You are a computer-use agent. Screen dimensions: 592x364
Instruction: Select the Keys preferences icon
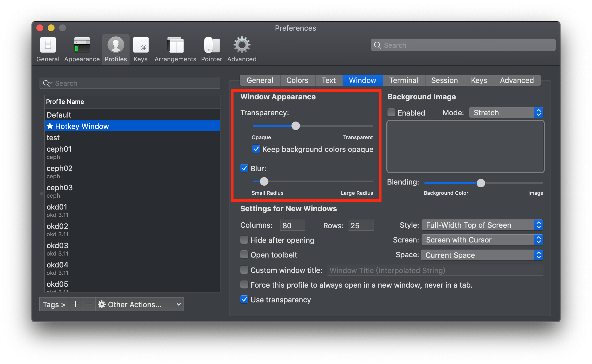point(140,45)
